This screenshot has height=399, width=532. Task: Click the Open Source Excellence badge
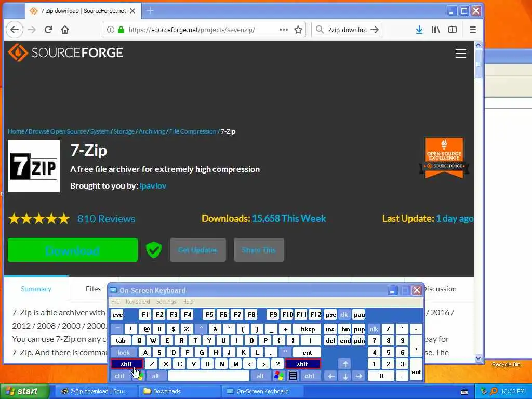coord(444,158)
